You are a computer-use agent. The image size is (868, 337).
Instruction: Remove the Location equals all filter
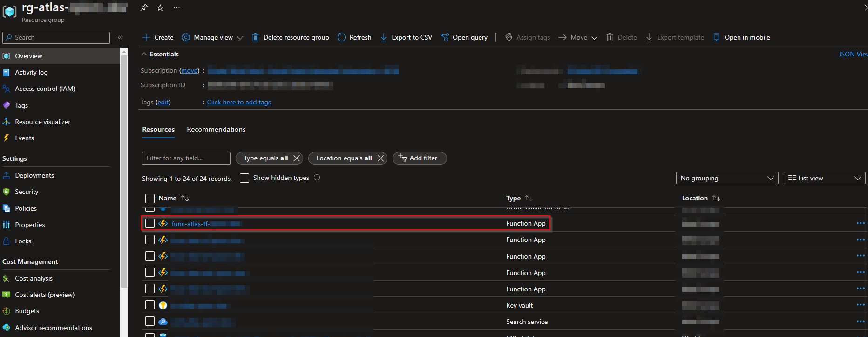pos(380,158)
